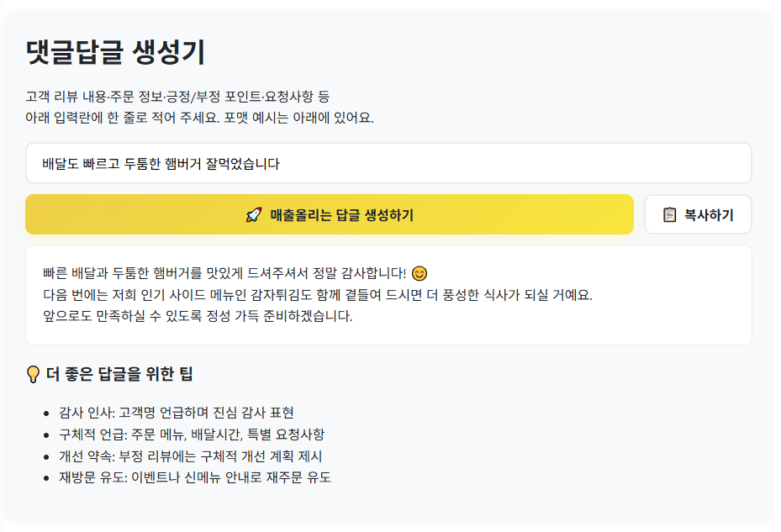Screen dimensions: 781x532
Task: Select the 구체적 언급 tip item
Action: (192, 435)
